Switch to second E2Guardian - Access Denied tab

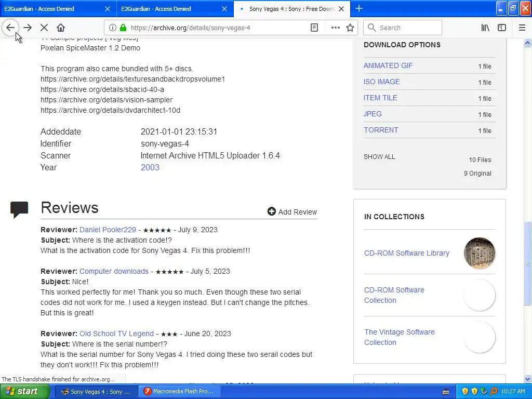click(175, 8)
